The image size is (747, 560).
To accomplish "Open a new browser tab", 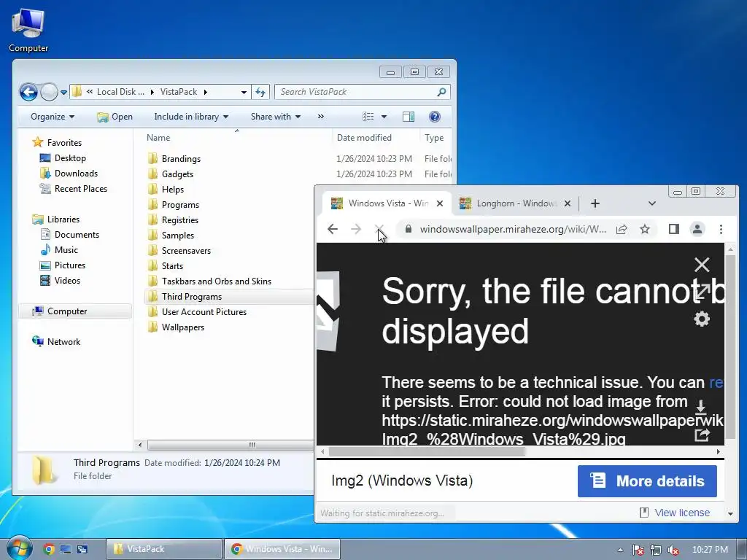I will [595, 203].
